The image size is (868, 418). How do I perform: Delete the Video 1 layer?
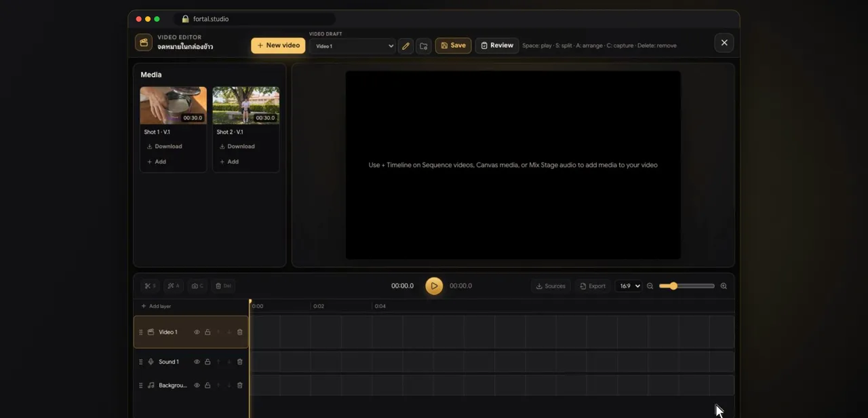click(240, 332)
